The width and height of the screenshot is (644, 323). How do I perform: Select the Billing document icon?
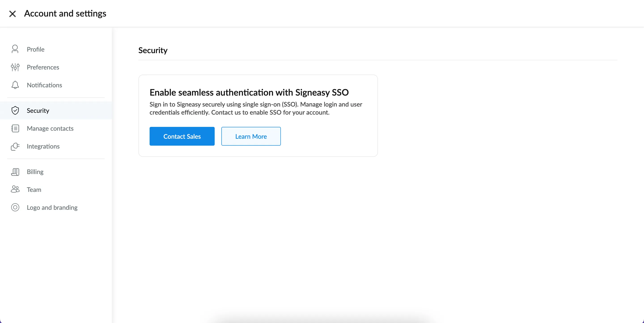[x=15, y=172]
